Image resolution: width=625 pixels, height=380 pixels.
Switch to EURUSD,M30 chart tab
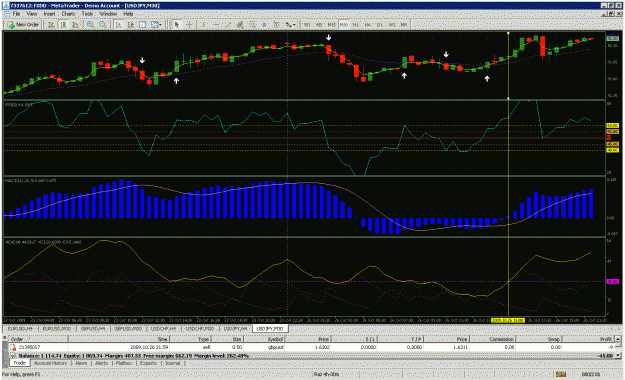point(57,329)
